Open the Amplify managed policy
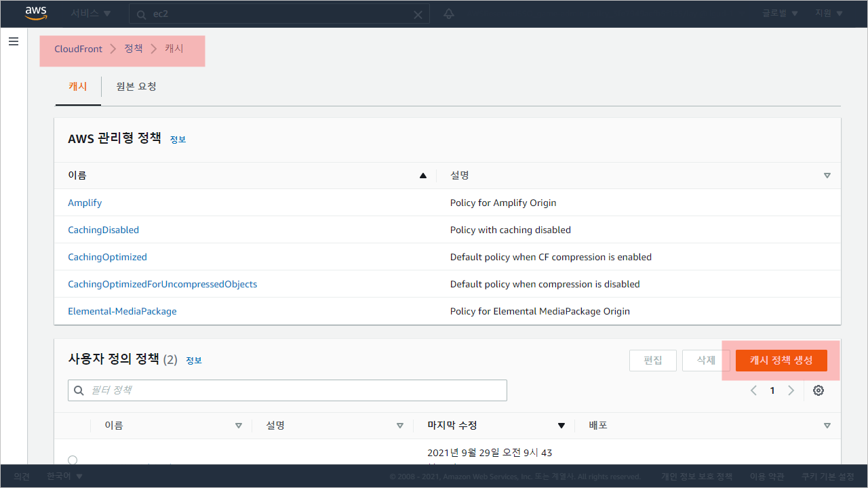The image size is (868, 488). pos(85,203)
